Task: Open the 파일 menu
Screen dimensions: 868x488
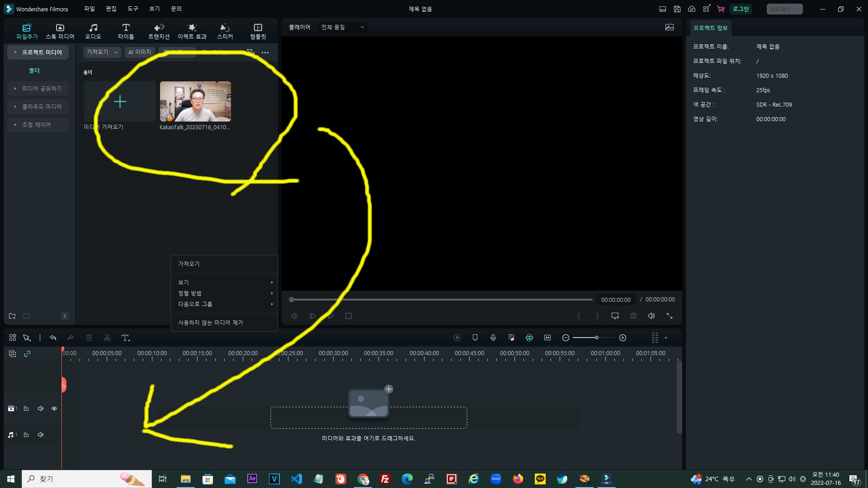Action: click(x=89, y=9)
